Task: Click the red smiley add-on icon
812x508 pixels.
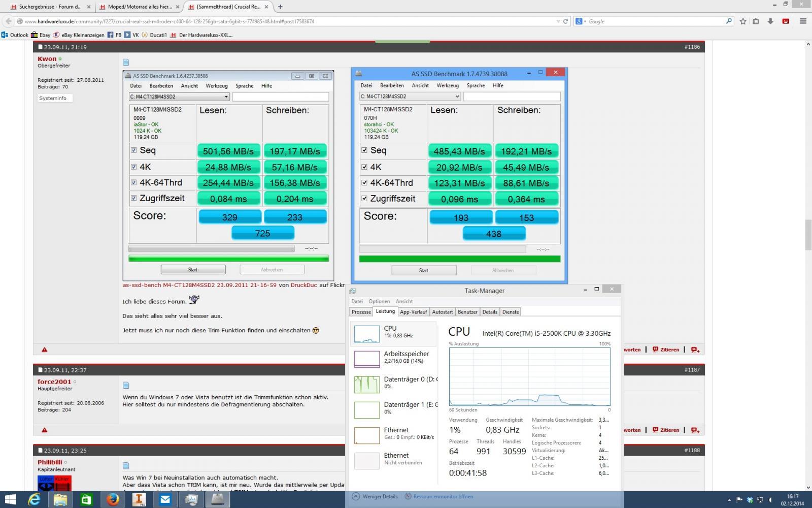Action: 786,21
